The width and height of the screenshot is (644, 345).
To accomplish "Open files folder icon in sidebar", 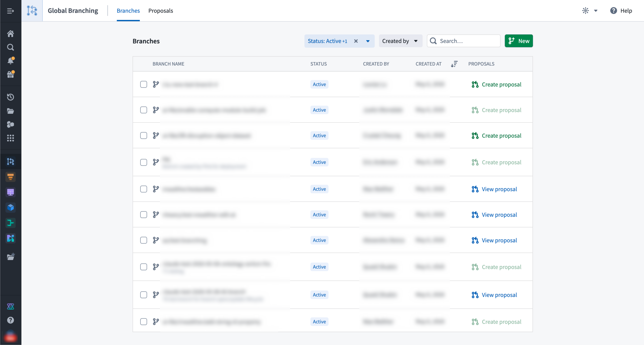I will (x=10, y=111).
